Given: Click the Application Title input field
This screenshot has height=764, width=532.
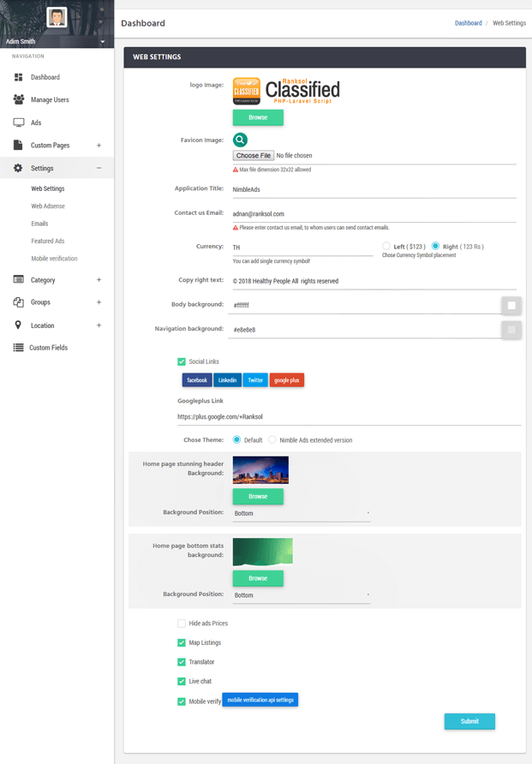Looking at the screenshot, I should tap(374, 189).
